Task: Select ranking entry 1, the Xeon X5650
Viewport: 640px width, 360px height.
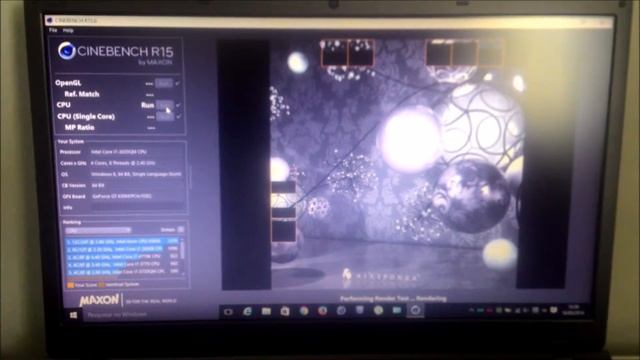Action: point(122,241)
